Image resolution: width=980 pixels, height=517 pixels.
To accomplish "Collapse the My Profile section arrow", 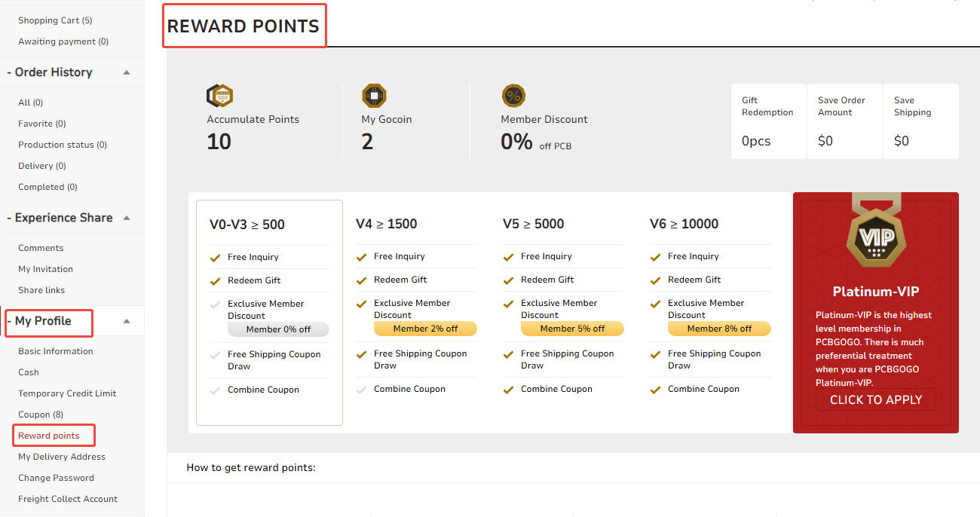I will point(127,321).
